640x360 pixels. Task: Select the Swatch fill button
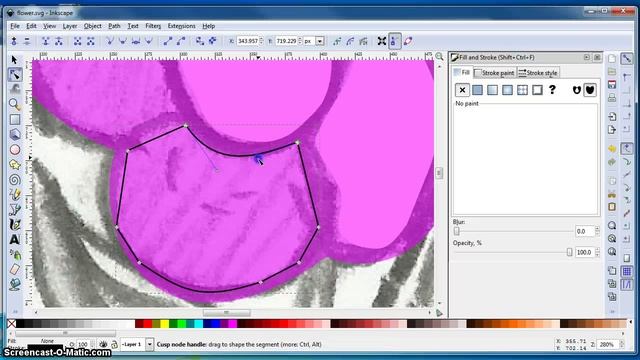[538, 90]
